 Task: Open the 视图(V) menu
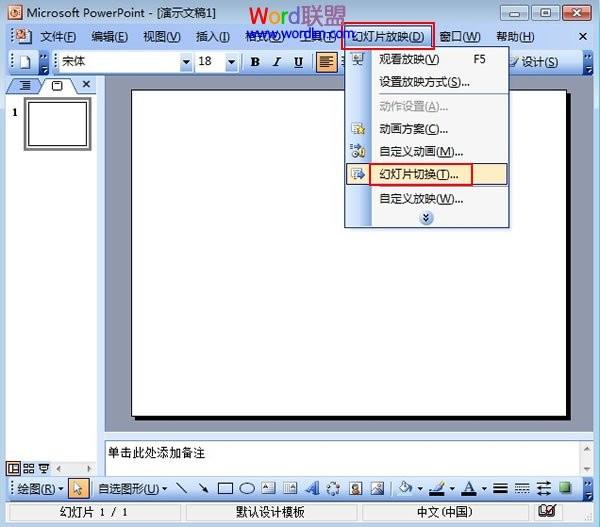161,37
